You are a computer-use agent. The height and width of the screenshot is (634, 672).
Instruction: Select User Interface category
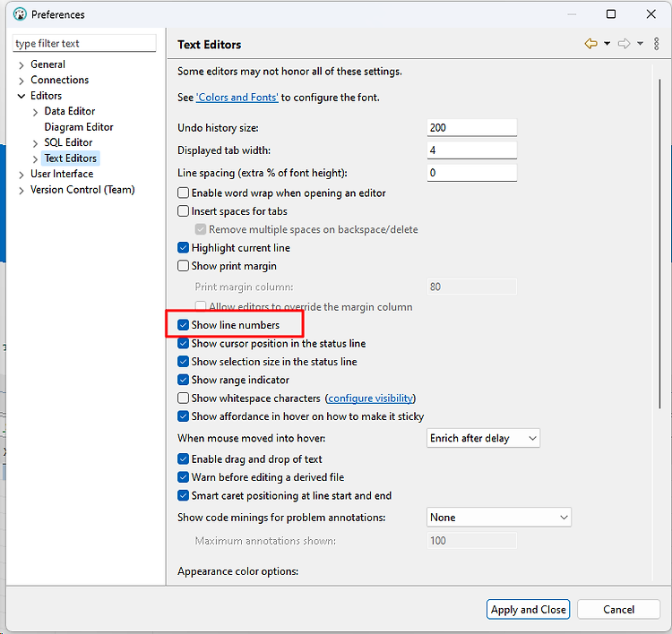[x=62, y=174]
